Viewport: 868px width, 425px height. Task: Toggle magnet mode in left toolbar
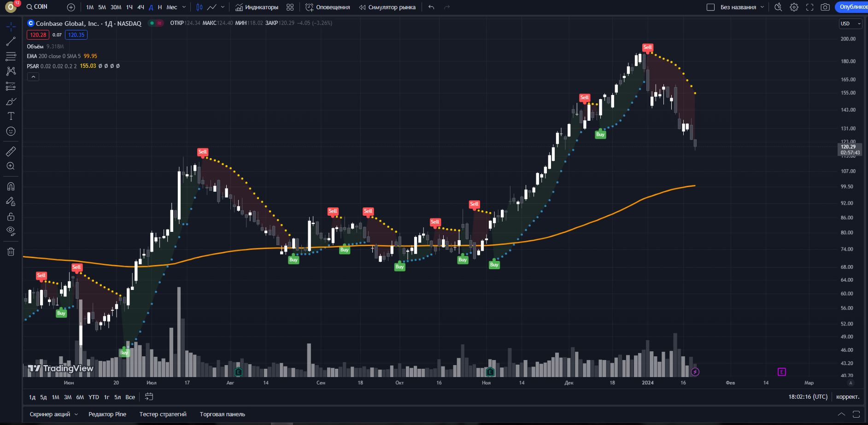11,186
